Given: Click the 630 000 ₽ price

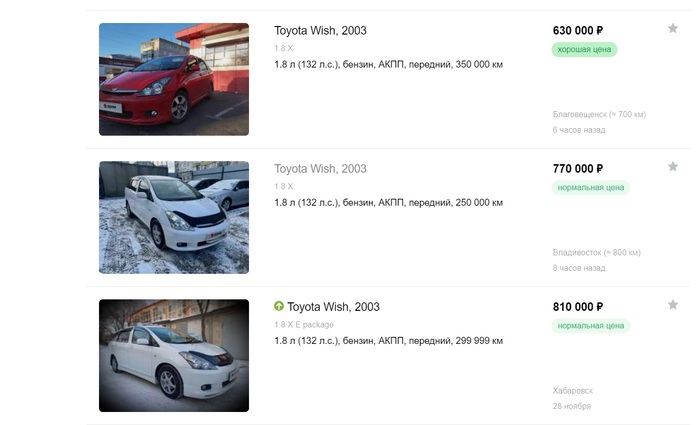Looking at the screenshot, I should point(577,31).
